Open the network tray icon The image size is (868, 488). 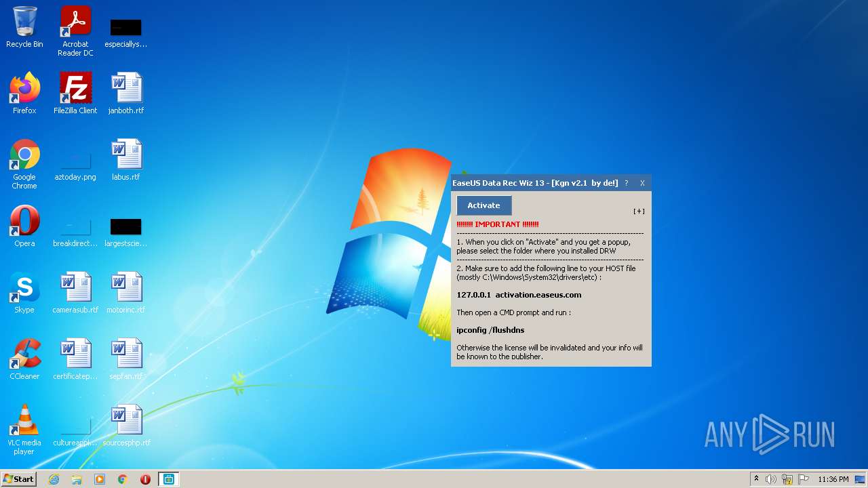(787, 479)
